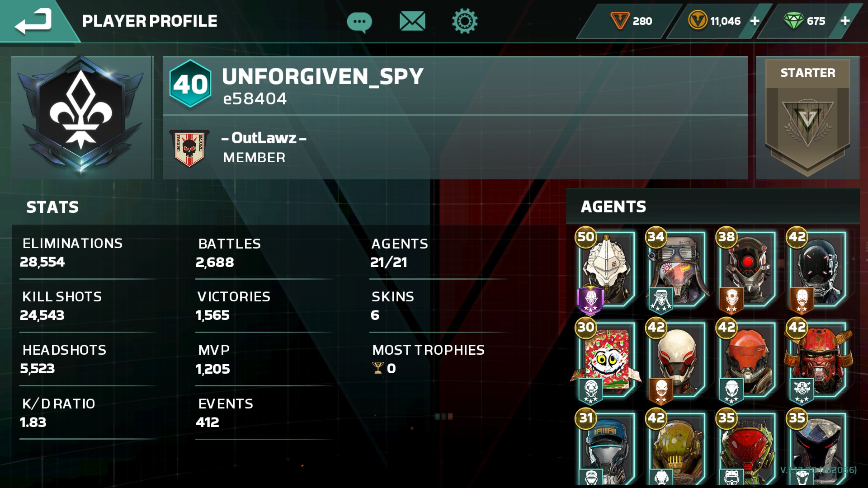This screenshot has height=488, width=868.
Task: Select the red samurai mask agent
Action: pos(816,361)
